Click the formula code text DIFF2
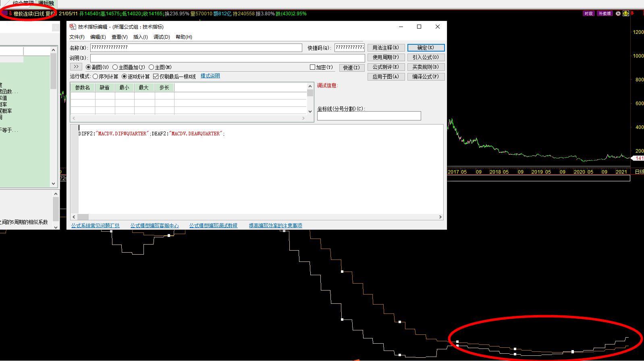This screenshot has height=361, width=644. tap(86, 134)
